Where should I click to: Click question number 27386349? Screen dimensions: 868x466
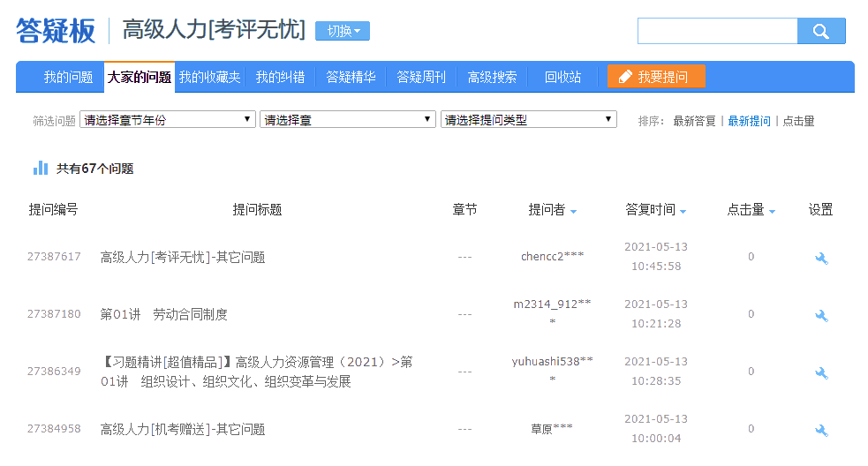pos(54,371)
